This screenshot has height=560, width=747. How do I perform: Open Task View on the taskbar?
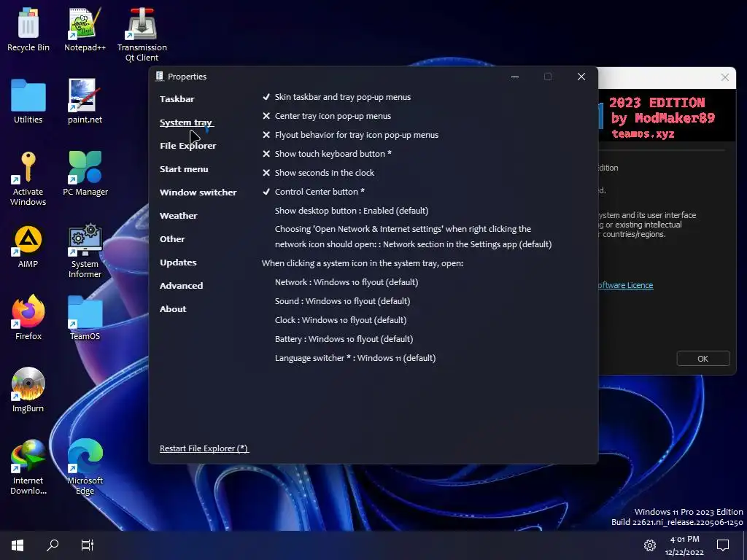click(x=88, y=545)
